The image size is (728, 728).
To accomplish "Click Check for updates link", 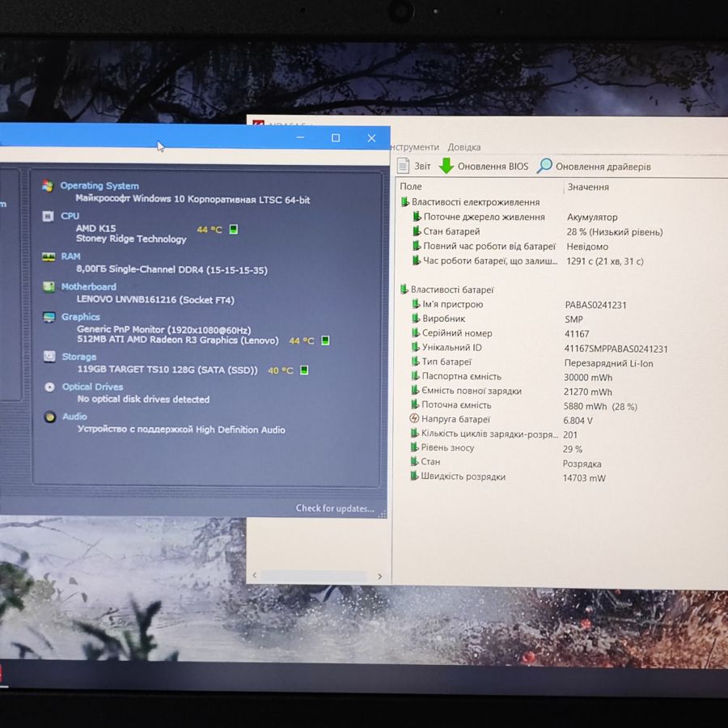I will [x=335, y=509].
